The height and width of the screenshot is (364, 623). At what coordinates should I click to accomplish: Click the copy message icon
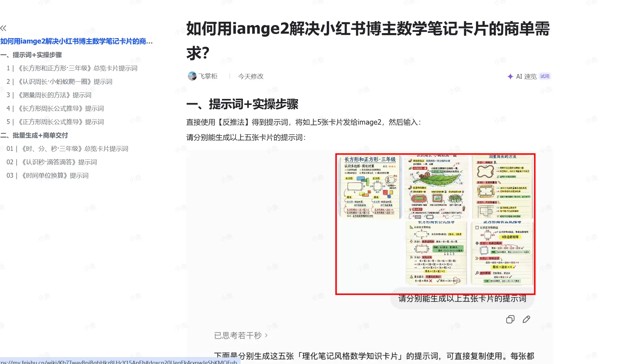coord(510,319)
